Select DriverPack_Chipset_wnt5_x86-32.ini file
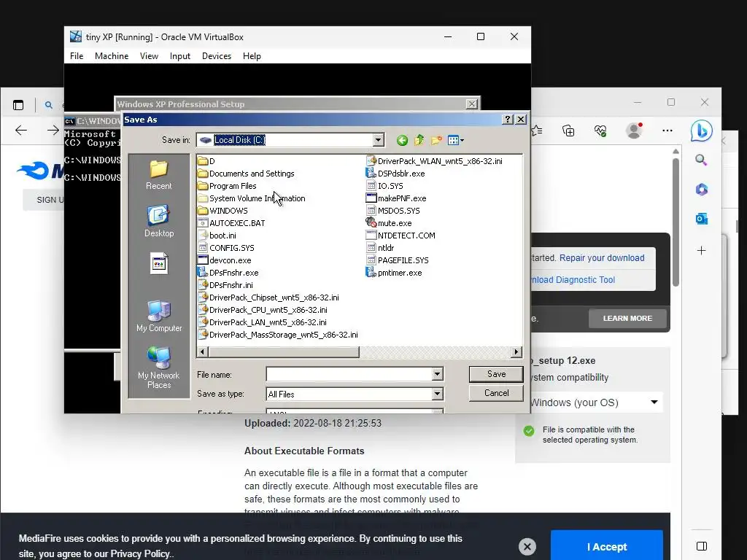 click(x=268, y=297)
